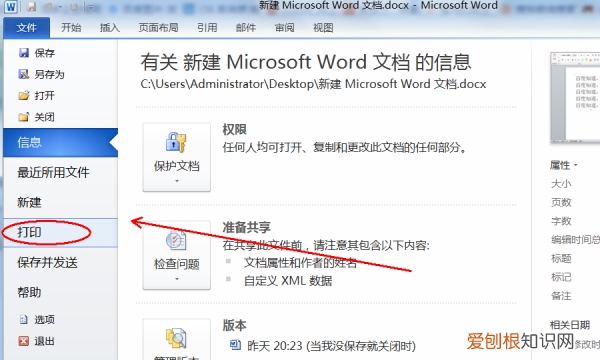This screenshot has width=600, height=360.
Task: Click the page title 有关 新建 Microsoft Word 文档 的信息
Action: 306,62
